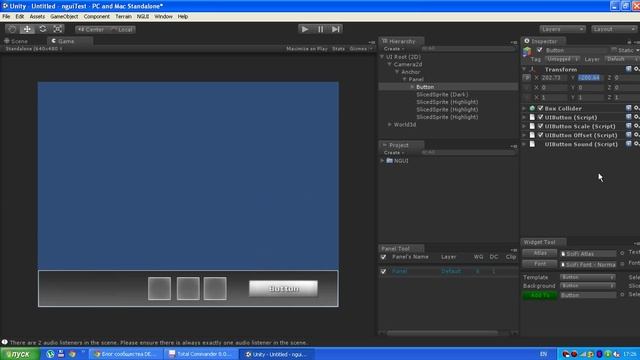Open UIButton Sound (Script) help icon
Image resolution: width=640 pixels, height=360 pixels.
(629, 144)
